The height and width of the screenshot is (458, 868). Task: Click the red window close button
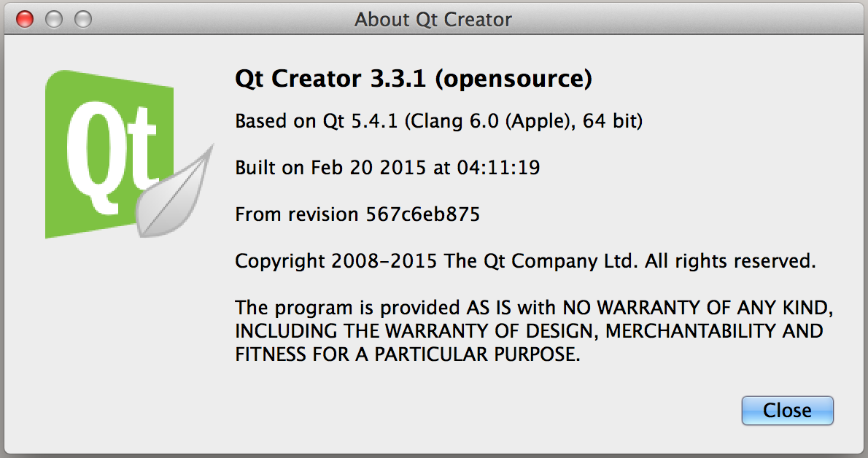[x=26, y=18]
